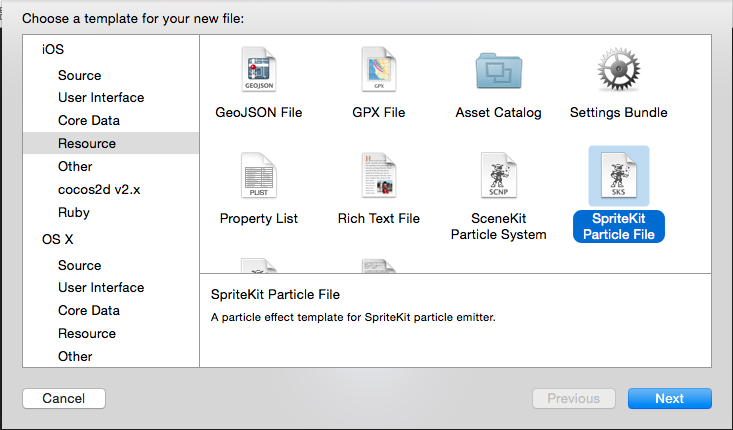Select the GeoJSON File template icon
The height and width of the screenshot is (430, 733).
point(258,72)
